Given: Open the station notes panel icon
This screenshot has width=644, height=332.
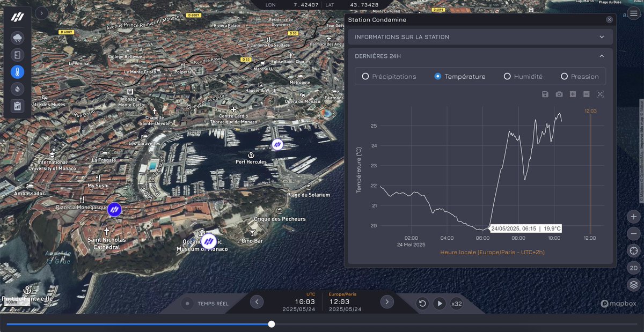Looking at the screenshot, I should pyautogui.click(x=17, y=54).
